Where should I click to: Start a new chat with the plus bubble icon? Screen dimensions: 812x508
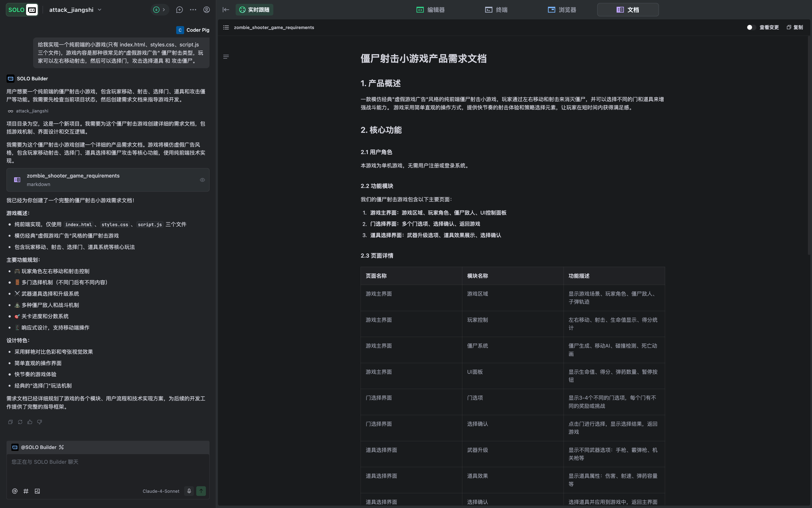[180, 10]
